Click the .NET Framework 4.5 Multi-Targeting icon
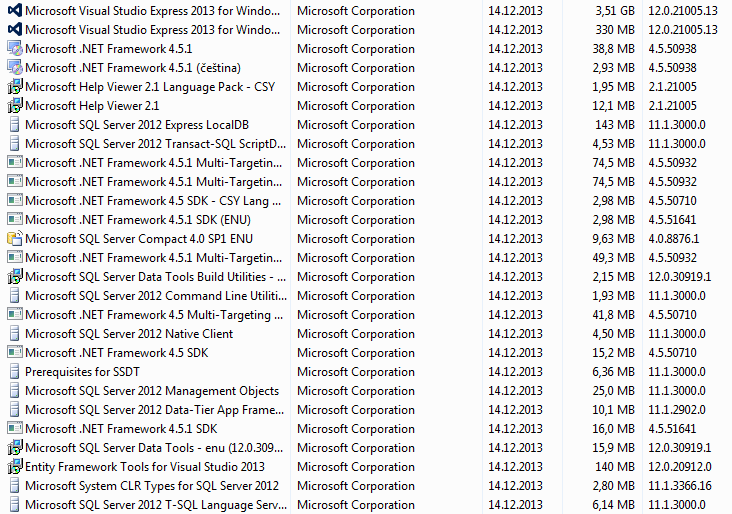The image size is (732, 514). tap(14, 315)
